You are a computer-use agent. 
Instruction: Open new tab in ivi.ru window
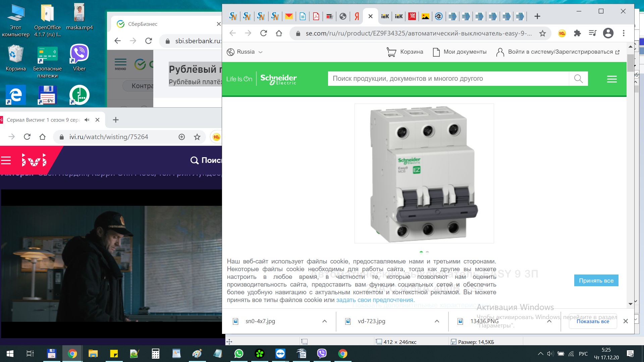[x=116, y=120]
